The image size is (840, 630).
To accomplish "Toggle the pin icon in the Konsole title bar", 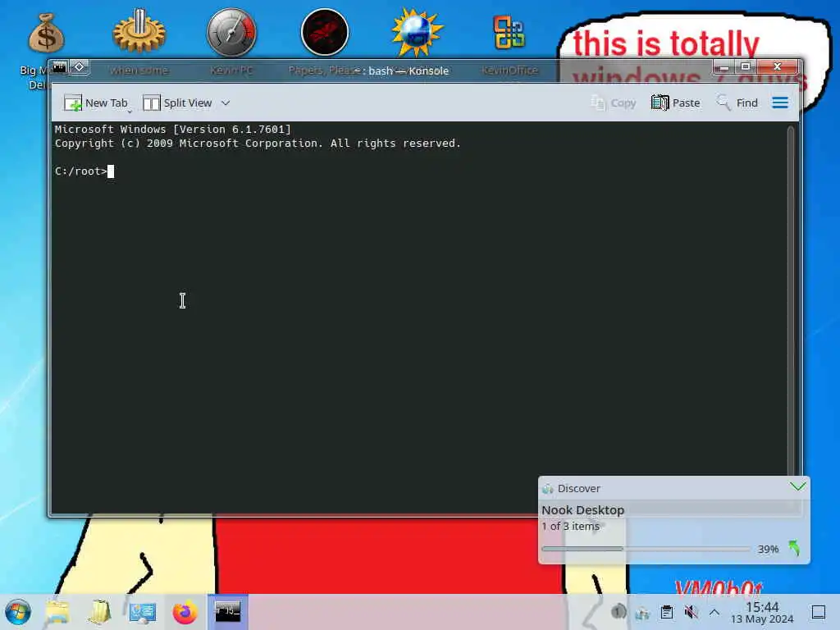I will (80, 67).
